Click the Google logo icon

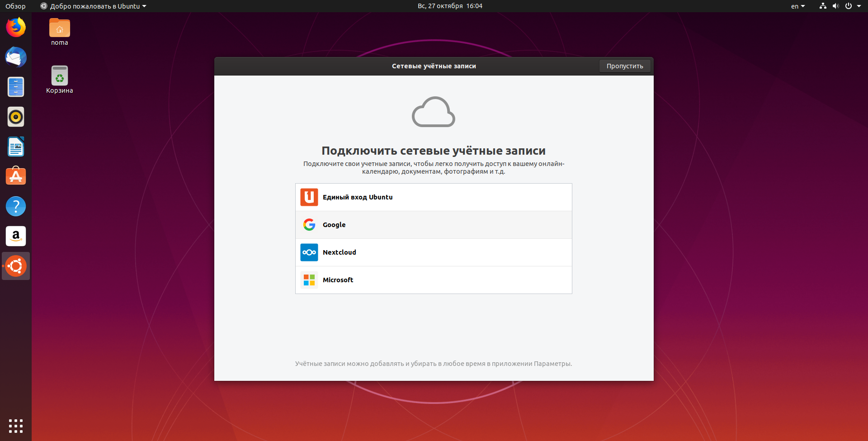(309, 225)
